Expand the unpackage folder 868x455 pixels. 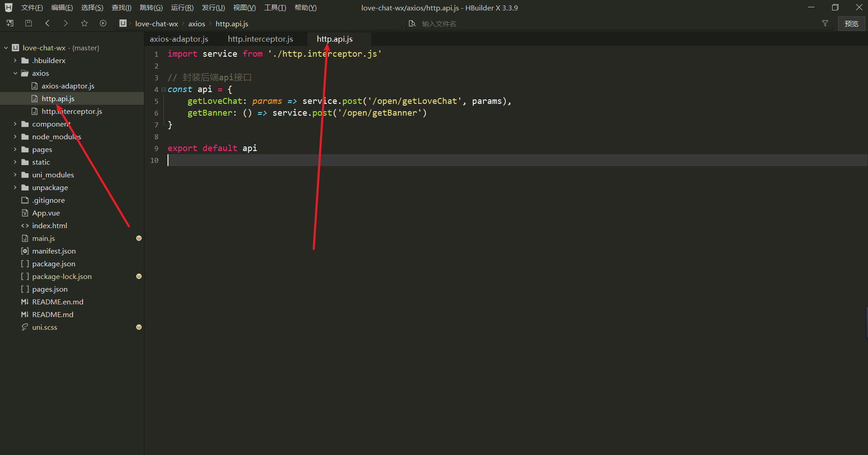click(x=15, y=187)
